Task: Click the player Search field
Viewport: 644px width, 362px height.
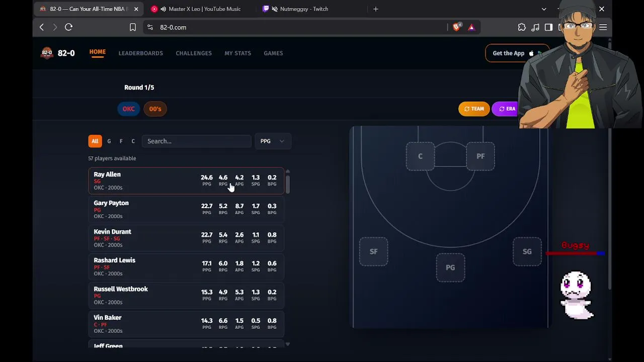Action: (196, 141)
